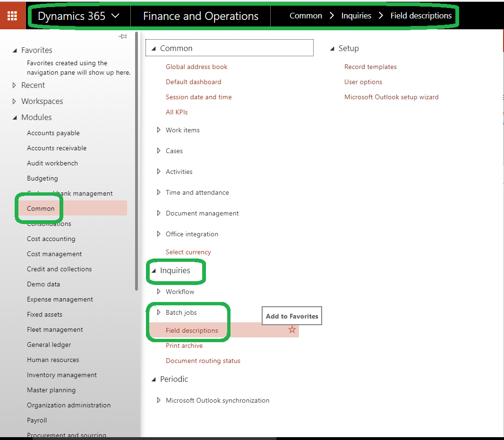Open Session date and time
504x440 pixels.
tap(199, 97)
